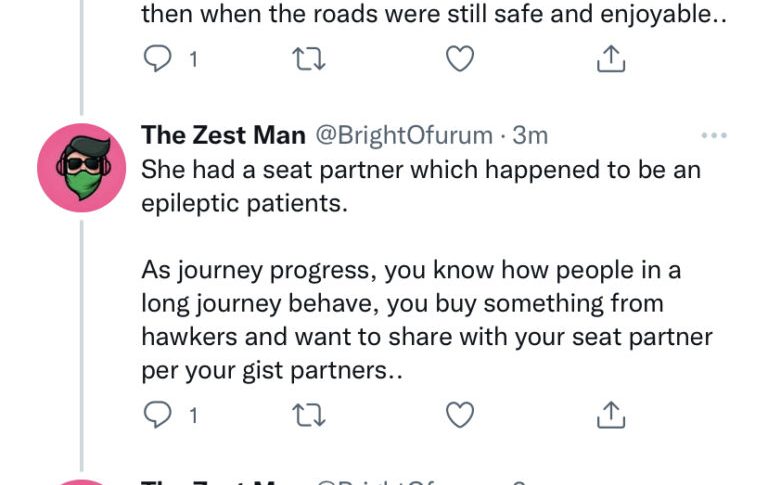Open The Zest Man's masked avatar picture
This screenshot has width=768, height=485.
(81, 167)
